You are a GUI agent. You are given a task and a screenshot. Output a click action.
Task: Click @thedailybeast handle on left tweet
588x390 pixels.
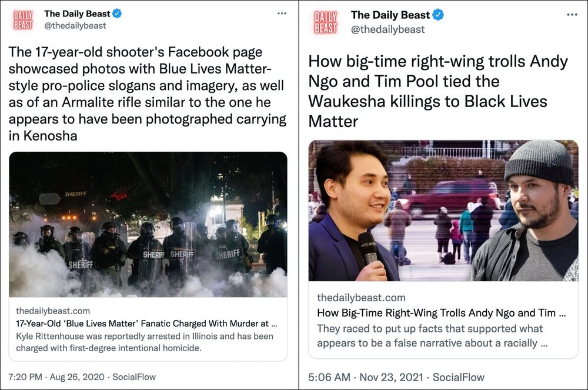(x=75, y=26)
